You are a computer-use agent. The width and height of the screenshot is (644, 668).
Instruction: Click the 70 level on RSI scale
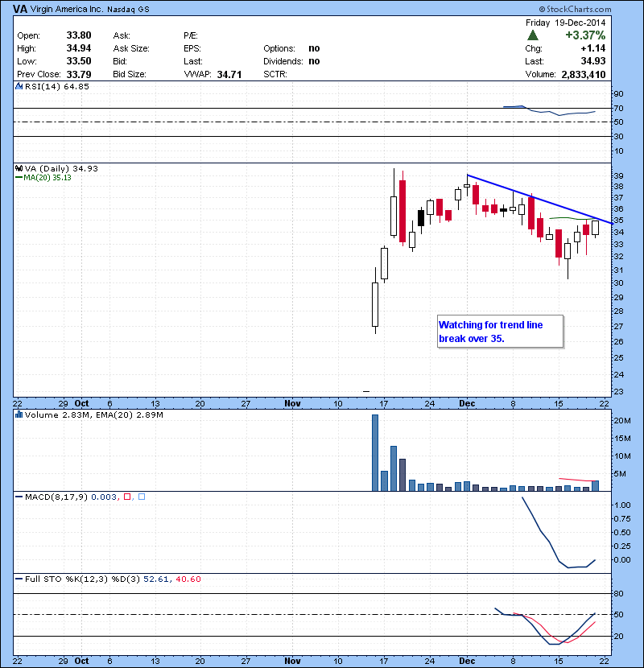click(x=618, y=108)
